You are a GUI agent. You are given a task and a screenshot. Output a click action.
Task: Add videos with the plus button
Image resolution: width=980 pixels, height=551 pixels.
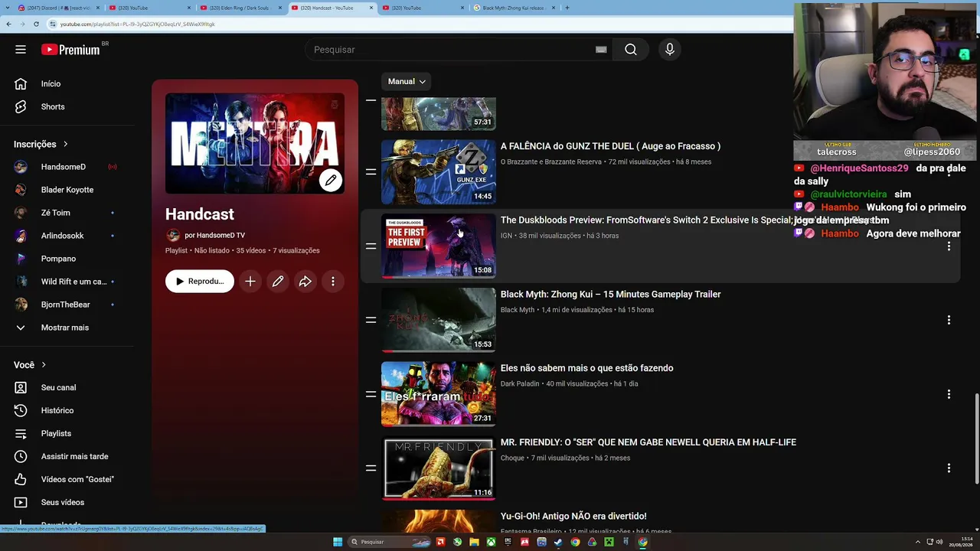tap(250, 282)
